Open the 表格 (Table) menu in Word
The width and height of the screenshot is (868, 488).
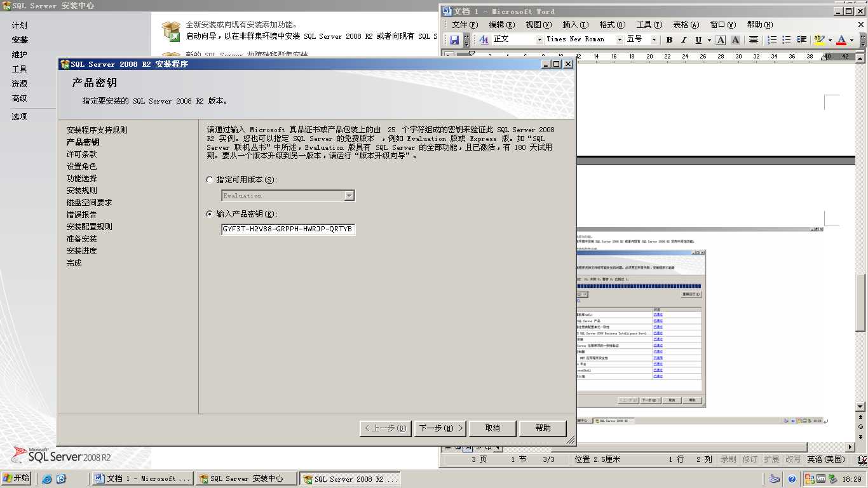(x=686, y=25)
